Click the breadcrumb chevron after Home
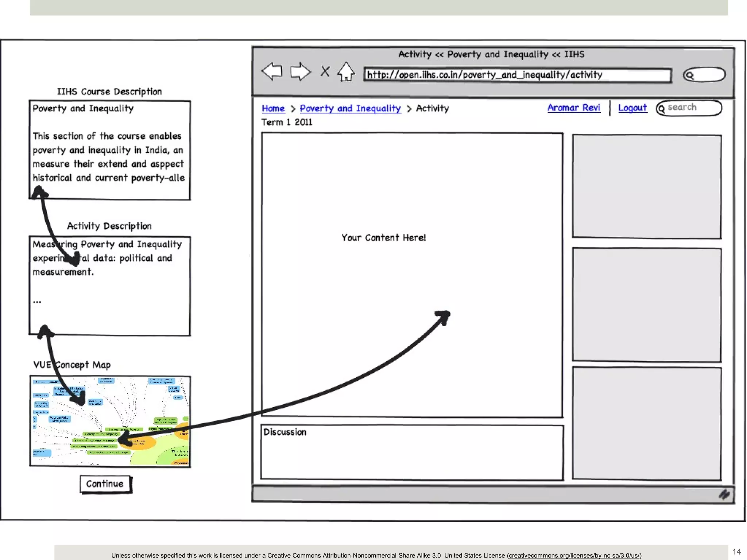 tap(293, 109)
